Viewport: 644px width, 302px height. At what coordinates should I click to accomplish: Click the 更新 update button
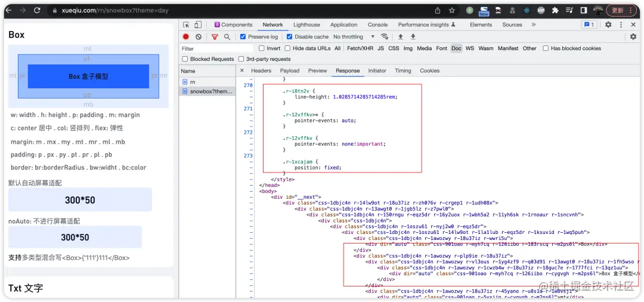pos(621,10)
